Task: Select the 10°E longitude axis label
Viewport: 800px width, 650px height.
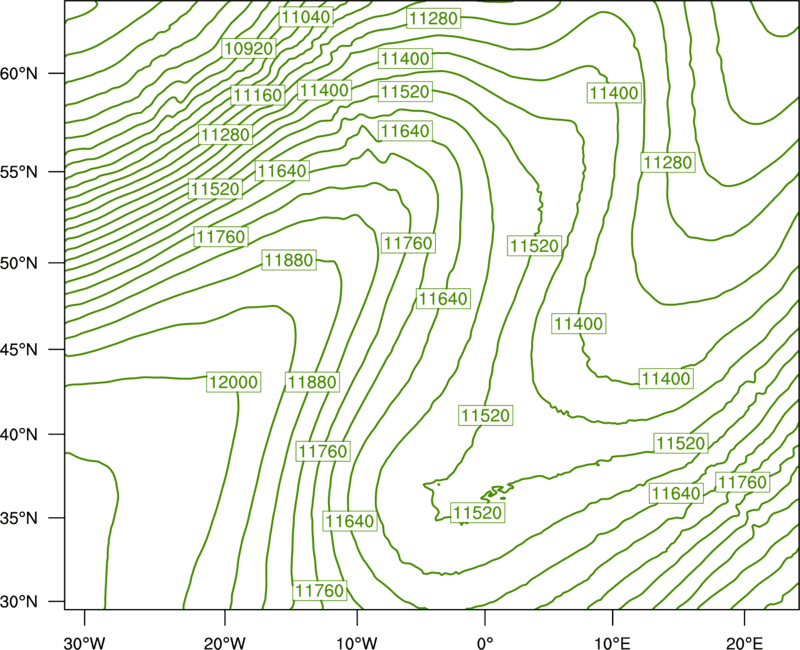Action: 612,642
